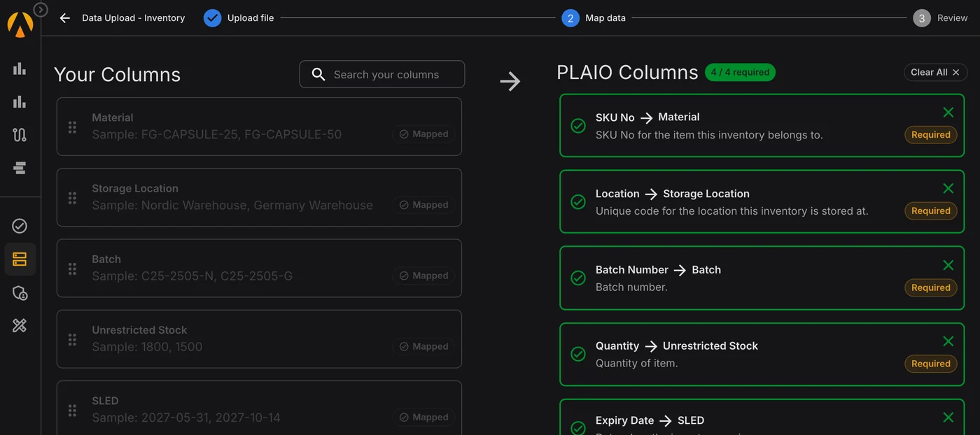
Task: Grab the drag handle on Material column
Action: pos(72,127)
